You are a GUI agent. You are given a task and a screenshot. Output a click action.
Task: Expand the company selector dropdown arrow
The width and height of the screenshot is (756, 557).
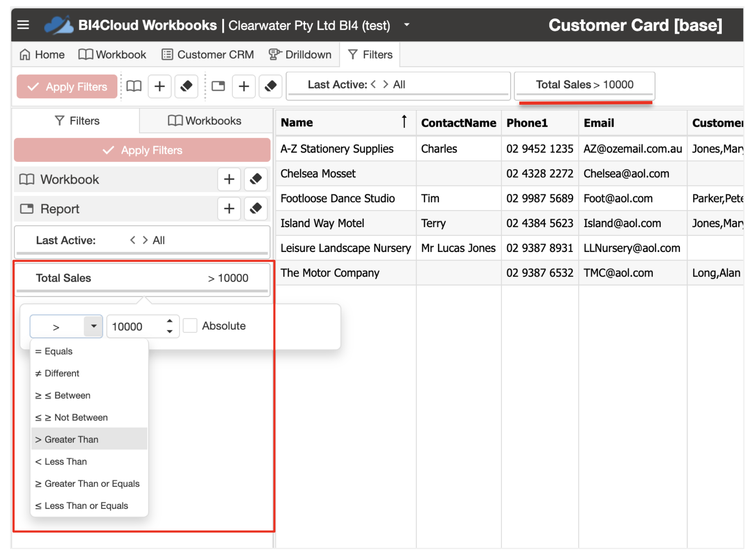pyautogui.click(x=407, y=25)
